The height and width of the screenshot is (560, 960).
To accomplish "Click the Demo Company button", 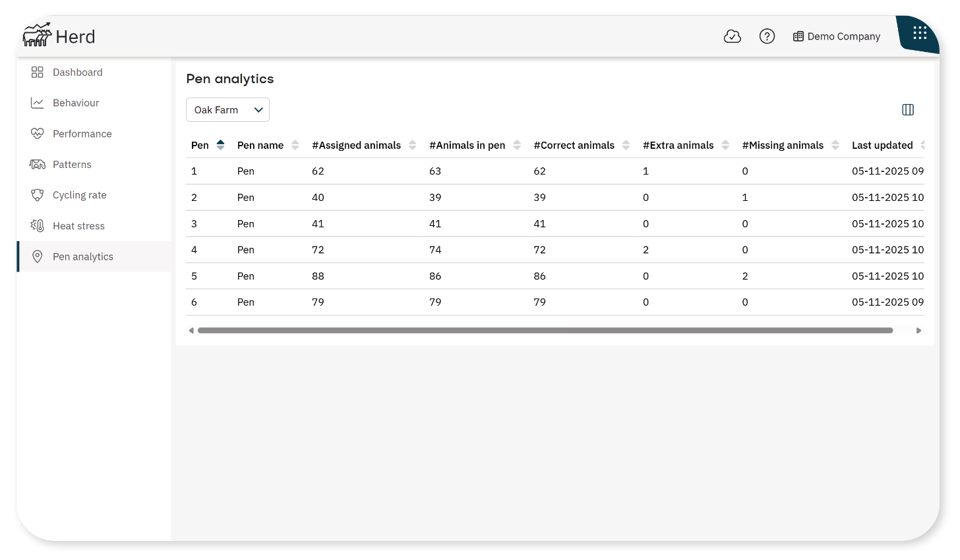I will (x=837, y=36).
